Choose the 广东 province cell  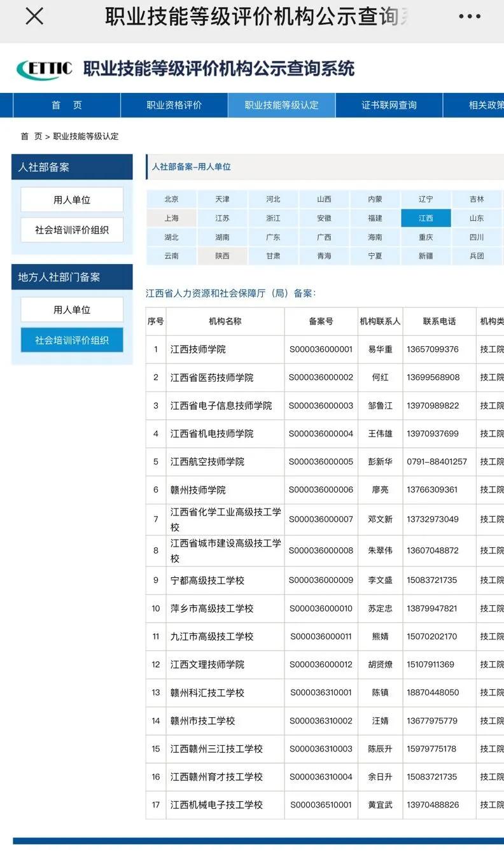[x=274, y=237]
